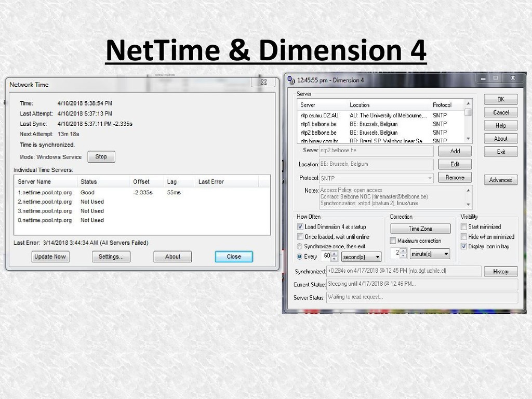Open About in Dimension 4
Image resolution: width=532 pixels, height=399 pixels.
coord(501,138)
